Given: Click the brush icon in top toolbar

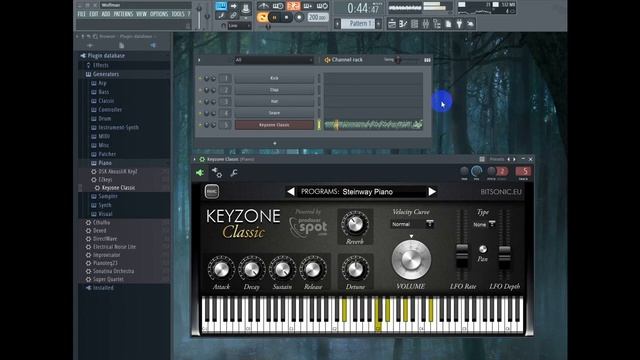Looking at the screenshot, I should [x=221, y=16].
